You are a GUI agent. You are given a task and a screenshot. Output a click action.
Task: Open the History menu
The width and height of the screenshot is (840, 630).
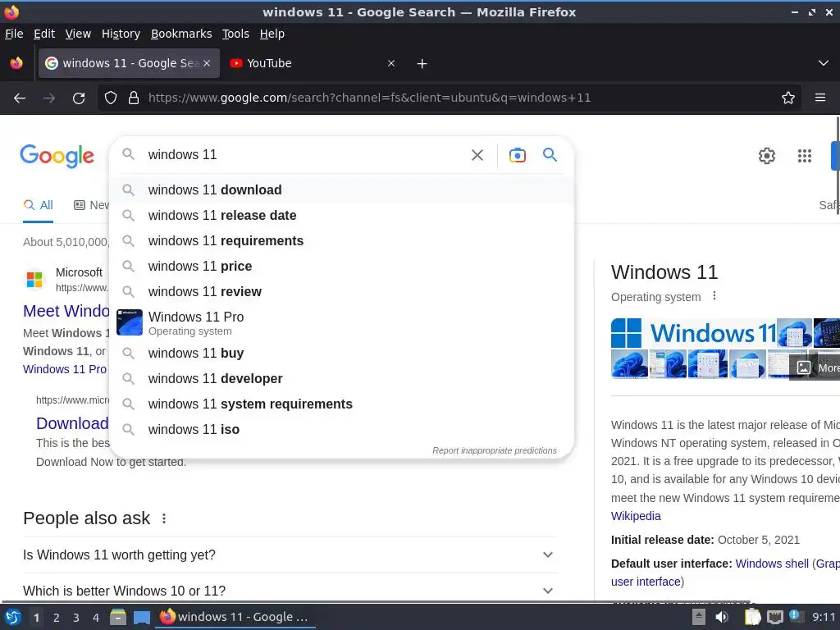point(121,34)
